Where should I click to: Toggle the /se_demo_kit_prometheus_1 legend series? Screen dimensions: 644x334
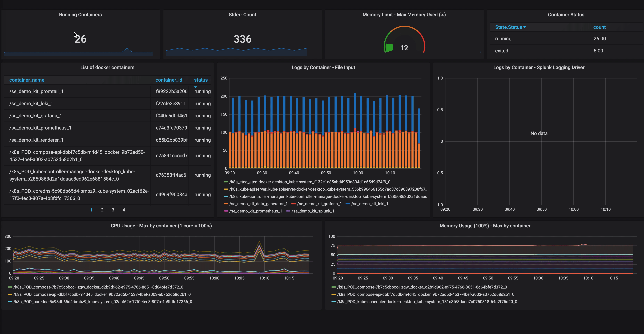[256, 211]
